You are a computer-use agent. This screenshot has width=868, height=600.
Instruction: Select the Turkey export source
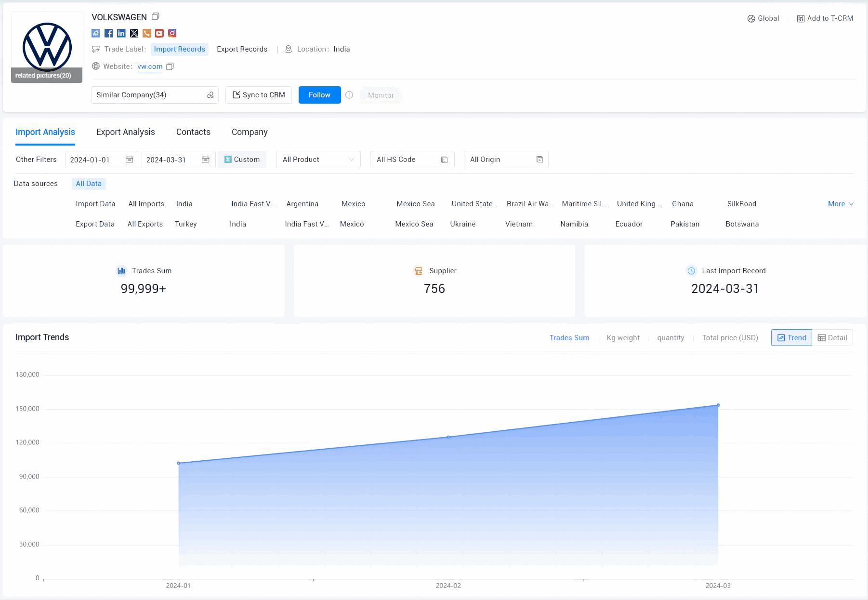tap(185, 224)
